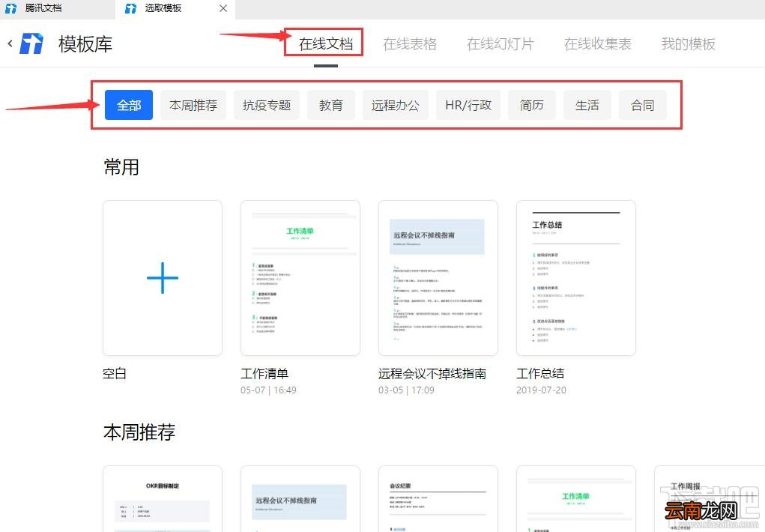Click the 03-05 | 17:09 timestamp

click(x=406, y=390)
